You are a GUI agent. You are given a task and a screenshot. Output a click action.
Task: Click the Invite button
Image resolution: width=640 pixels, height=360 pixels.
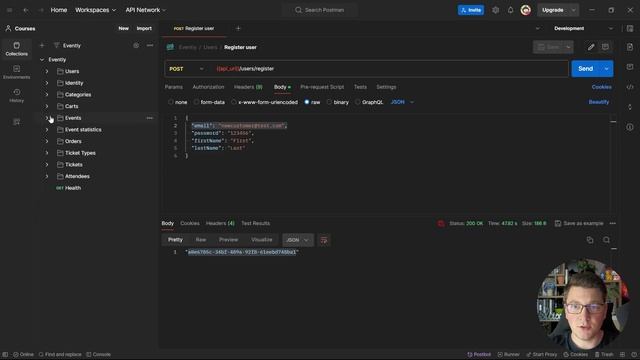(471, 10)
